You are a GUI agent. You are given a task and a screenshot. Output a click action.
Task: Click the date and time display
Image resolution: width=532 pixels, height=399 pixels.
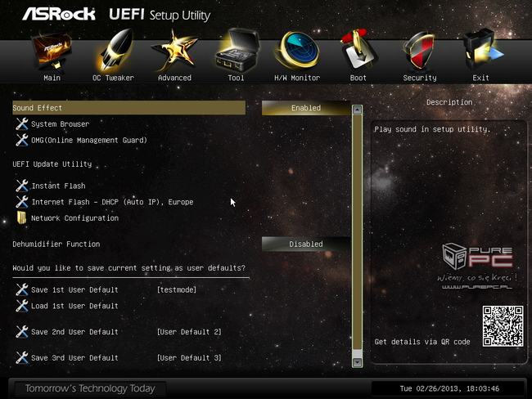[449, 388]
